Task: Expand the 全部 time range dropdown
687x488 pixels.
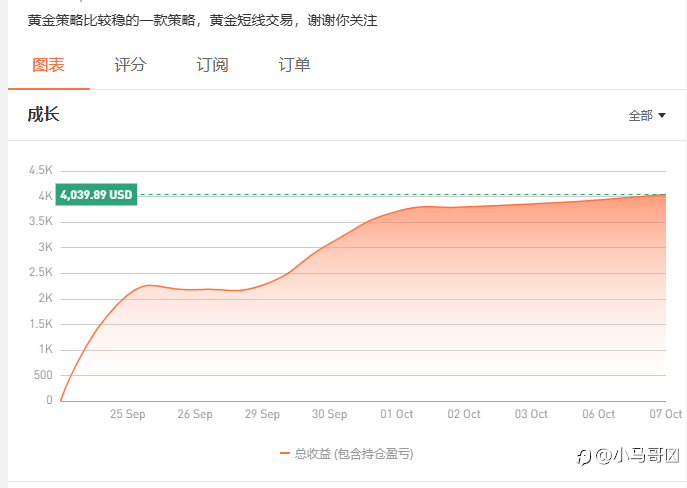Action: [647, 116]
